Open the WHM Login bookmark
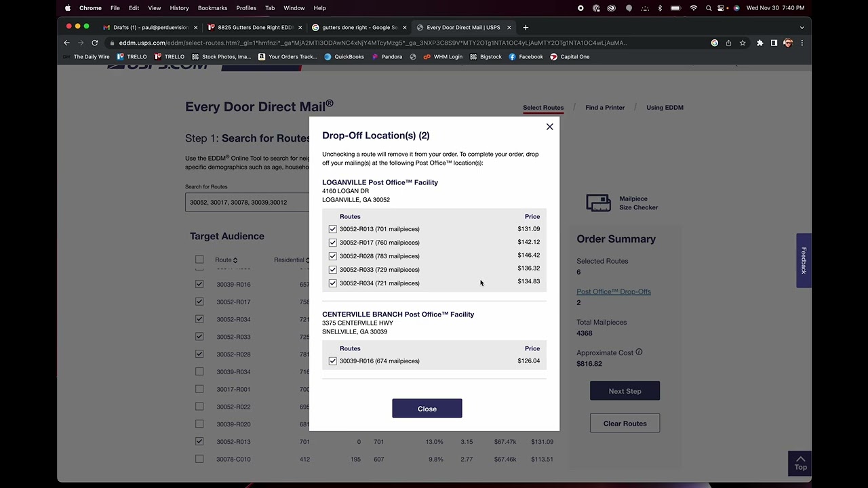The height and width of the screenshot is (488, 868). (x=443, y=57)
